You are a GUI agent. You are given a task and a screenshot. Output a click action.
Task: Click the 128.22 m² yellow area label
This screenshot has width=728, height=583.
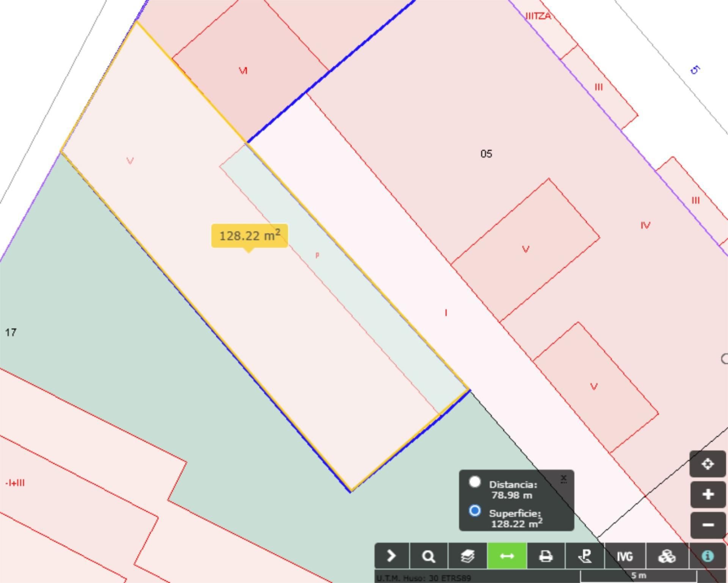pyautogui.click(x=249, y=236)
